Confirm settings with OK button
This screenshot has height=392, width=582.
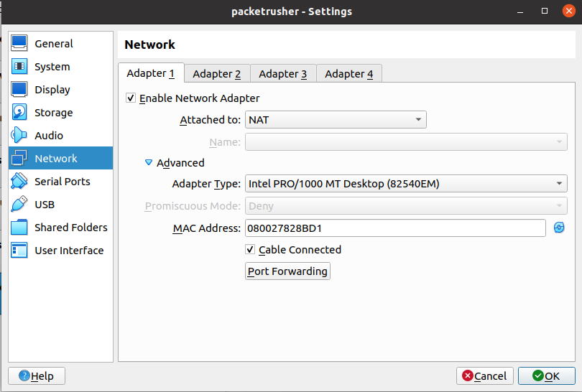point(546,376)
